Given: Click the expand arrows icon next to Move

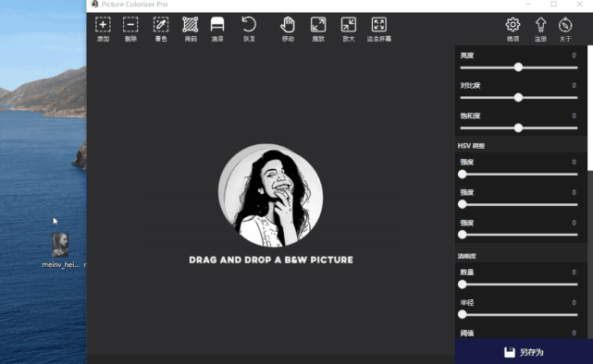Looking at the screenshot, I should pyautogui.click(x=318, y=25).
